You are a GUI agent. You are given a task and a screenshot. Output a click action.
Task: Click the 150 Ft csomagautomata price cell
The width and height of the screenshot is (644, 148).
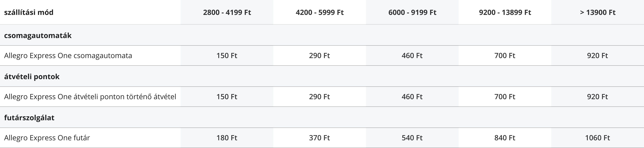point(227,56)
